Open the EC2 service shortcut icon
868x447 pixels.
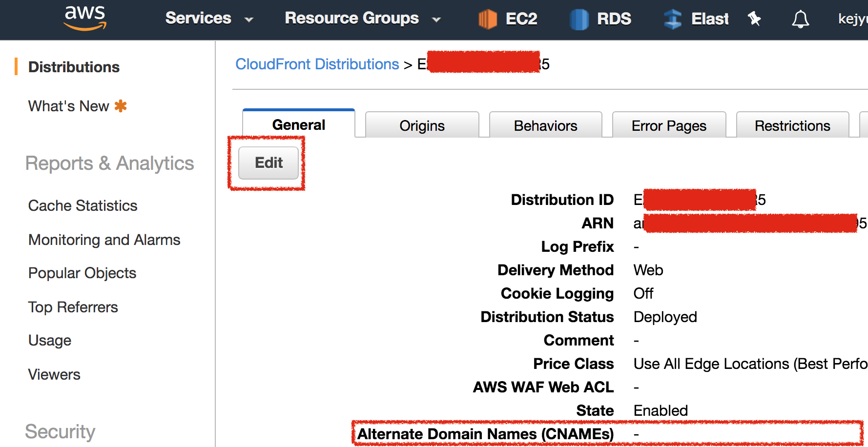487,19
